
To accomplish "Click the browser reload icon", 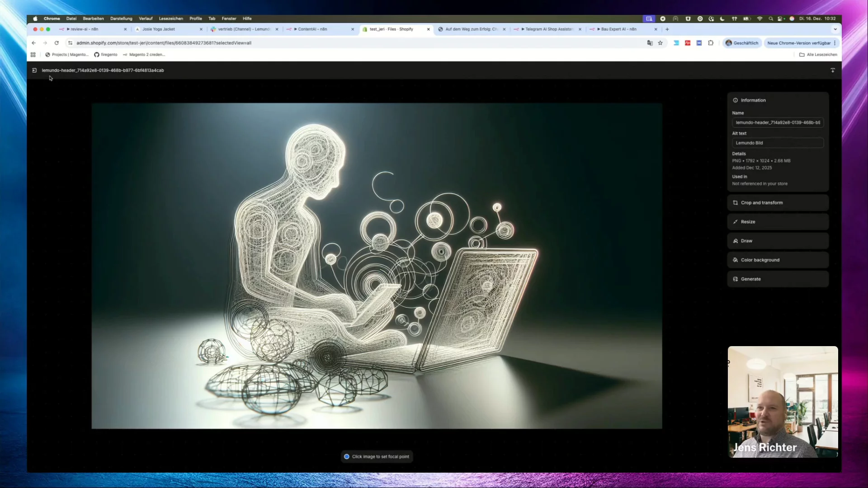I will pos(57,43).
